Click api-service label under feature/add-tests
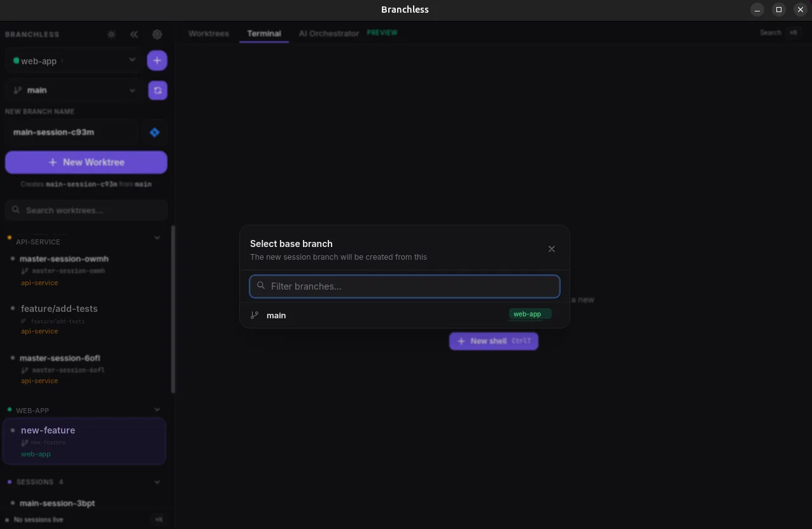The image size is (812, 529). 39,331
